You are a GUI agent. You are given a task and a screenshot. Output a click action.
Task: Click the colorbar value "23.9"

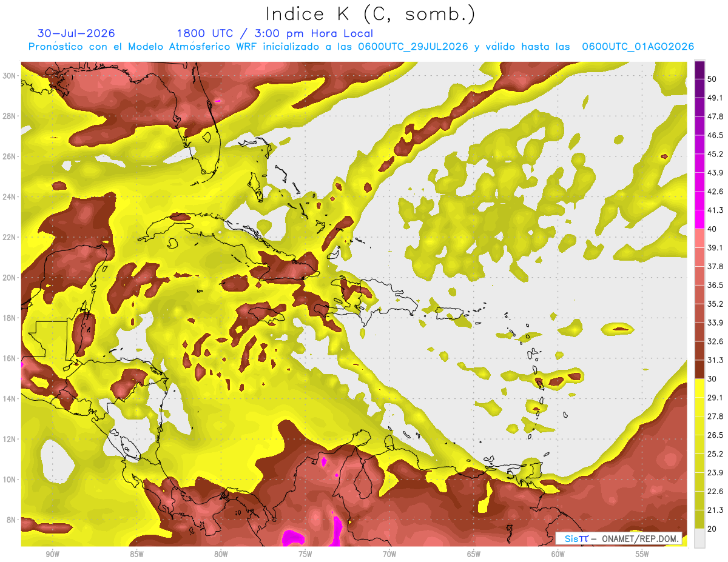(715, 473)
